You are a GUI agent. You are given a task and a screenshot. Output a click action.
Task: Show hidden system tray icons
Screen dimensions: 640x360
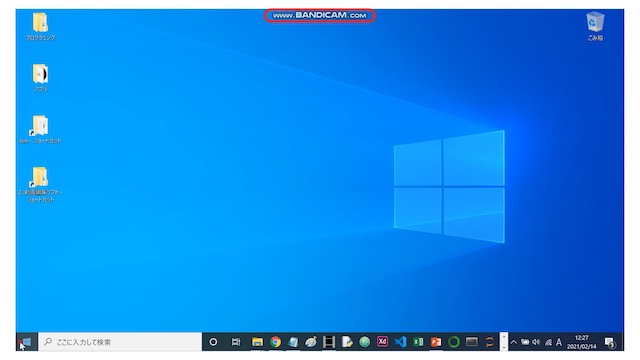(513, 342)
